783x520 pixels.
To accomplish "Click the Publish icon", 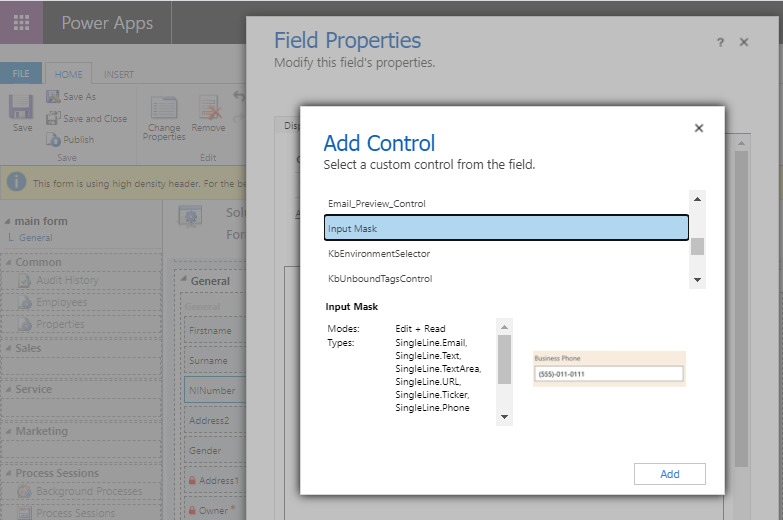I will click(x=53, y=139).
